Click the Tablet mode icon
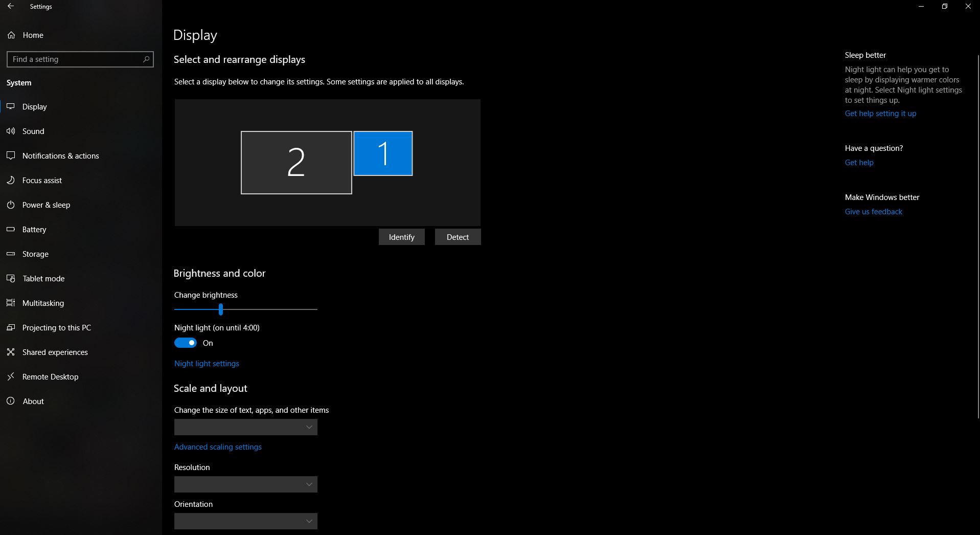 (x=11, y=278)
